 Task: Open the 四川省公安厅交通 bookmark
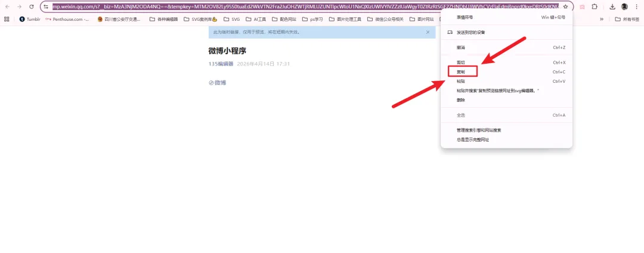click(x=119, y=19)
